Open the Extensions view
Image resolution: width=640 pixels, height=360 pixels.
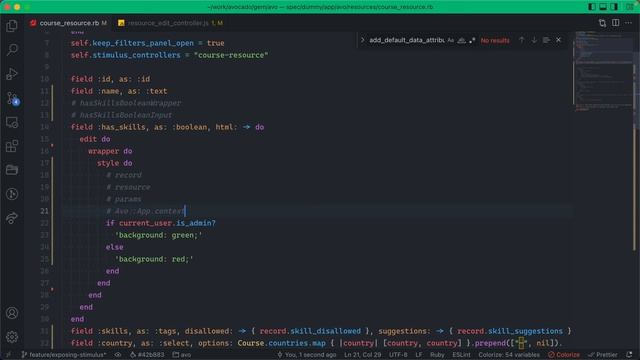(12, 146)
